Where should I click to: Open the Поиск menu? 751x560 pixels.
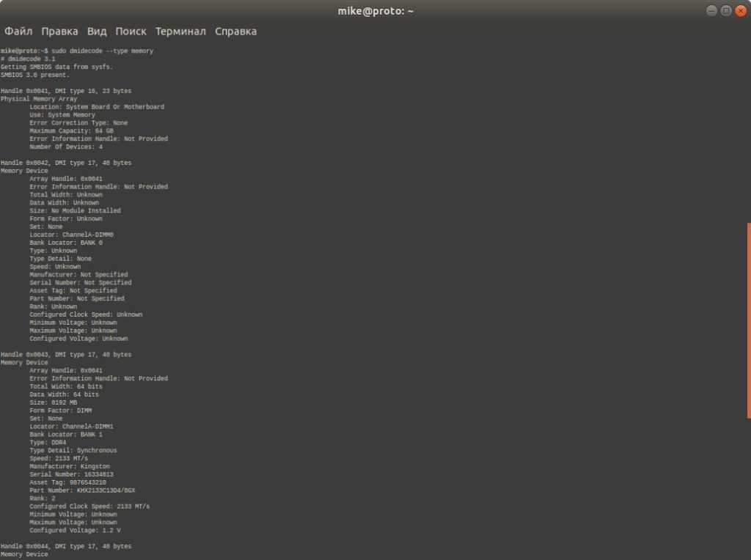pos(131,32)
